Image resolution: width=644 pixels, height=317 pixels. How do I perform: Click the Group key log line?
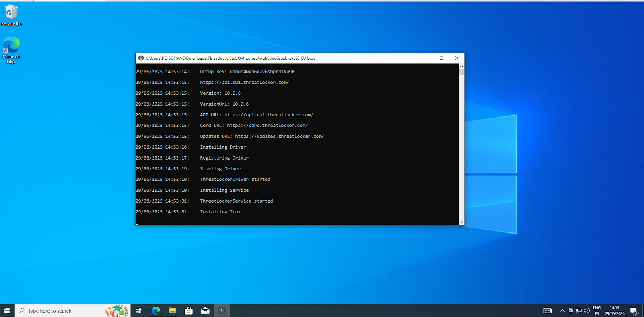[215, 72]
